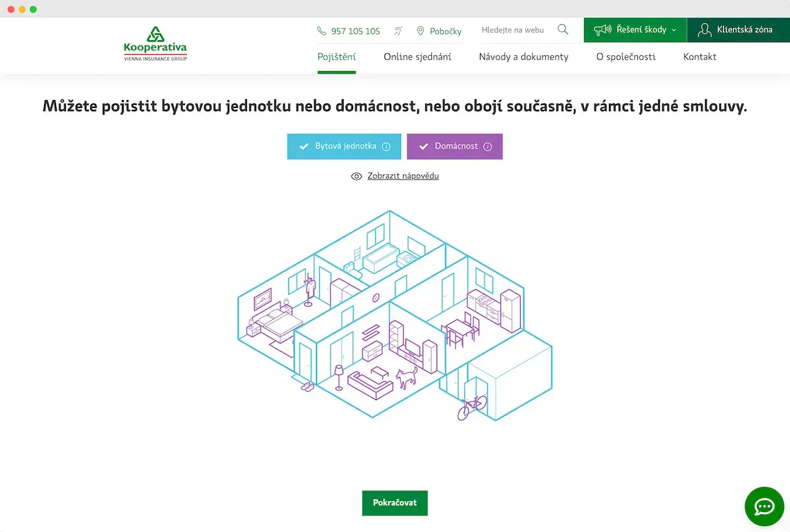Click the Kooperativa logo

coord(155,44)
